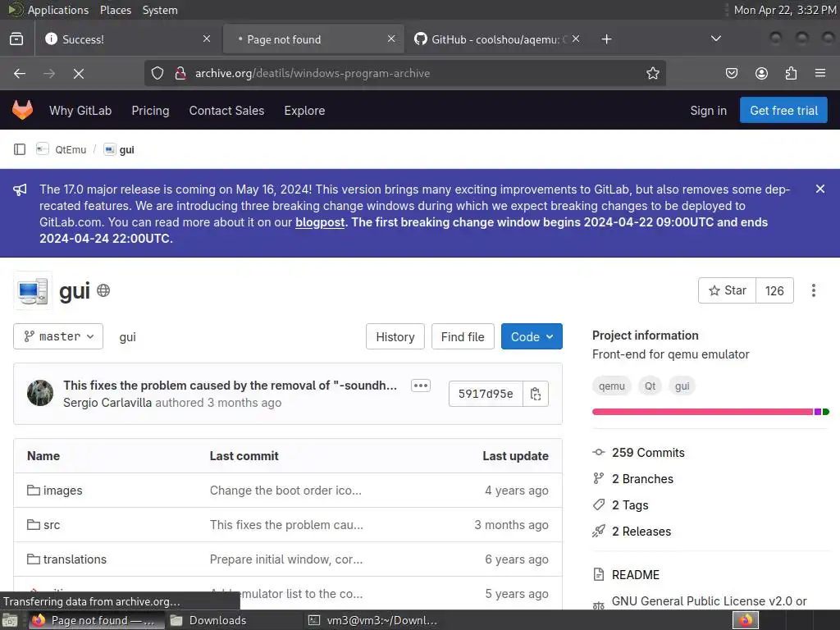Click commit hash 5917d95e
840x630 pixels.
click(x=486, y=394)
